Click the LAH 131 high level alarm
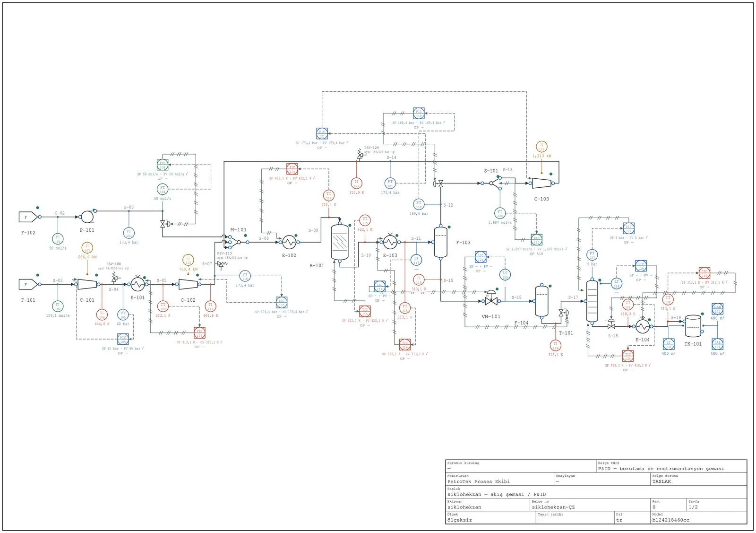 click(717, 309)
